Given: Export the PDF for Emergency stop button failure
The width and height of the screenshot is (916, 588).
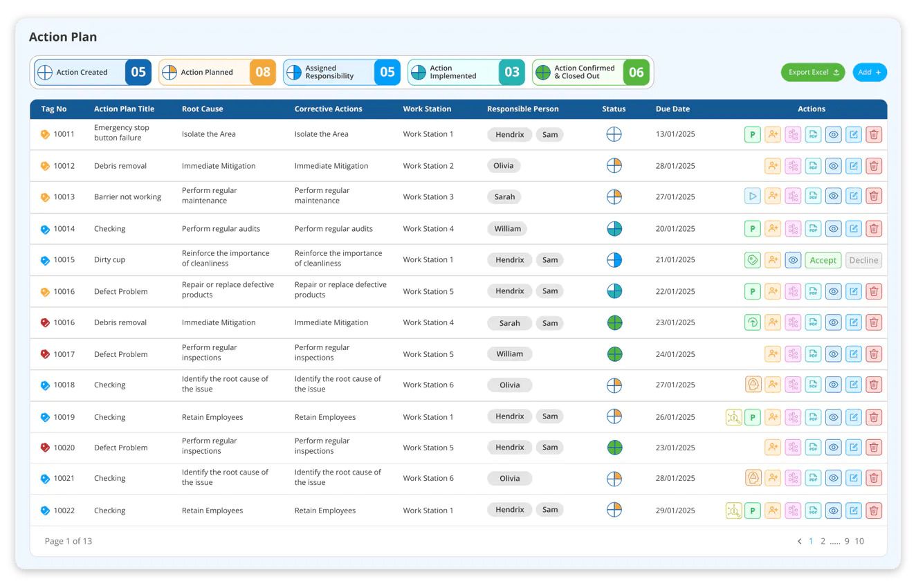Looking at the screenshot, I should (x=814, y=134).
